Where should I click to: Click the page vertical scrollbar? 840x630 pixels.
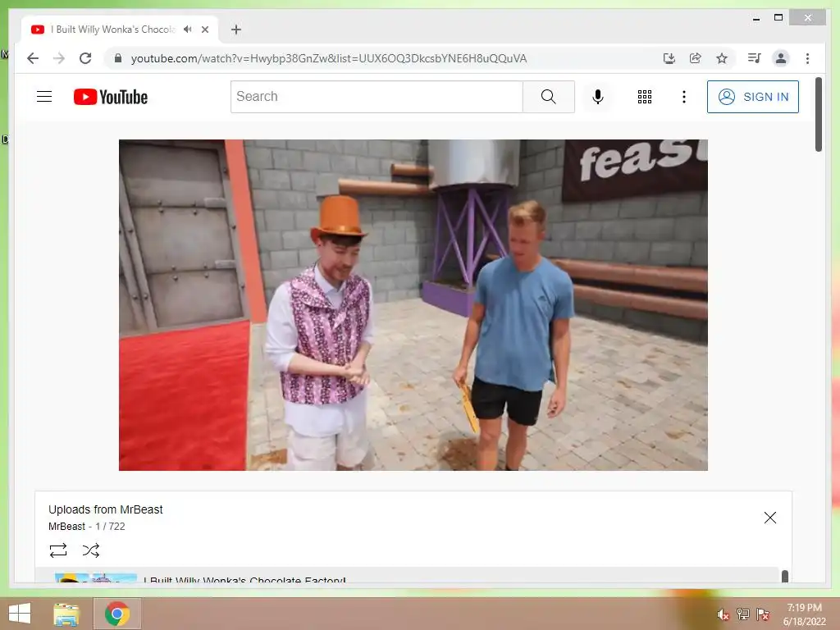[818, 115]
